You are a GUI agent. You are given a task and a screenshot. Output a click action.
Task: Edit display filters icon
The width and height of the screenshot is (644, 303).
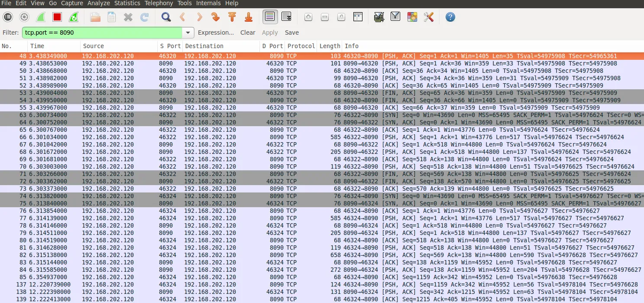395,17
